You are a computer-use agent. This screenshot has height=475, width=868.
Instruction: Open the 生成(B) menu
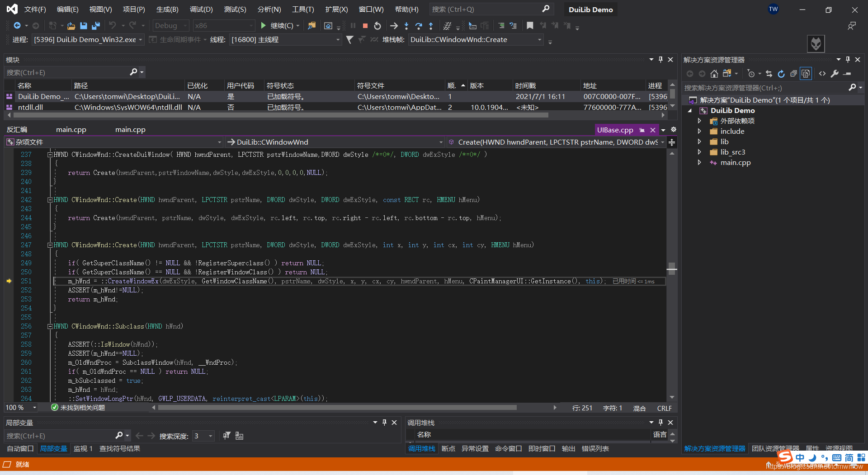pos(167,9)
